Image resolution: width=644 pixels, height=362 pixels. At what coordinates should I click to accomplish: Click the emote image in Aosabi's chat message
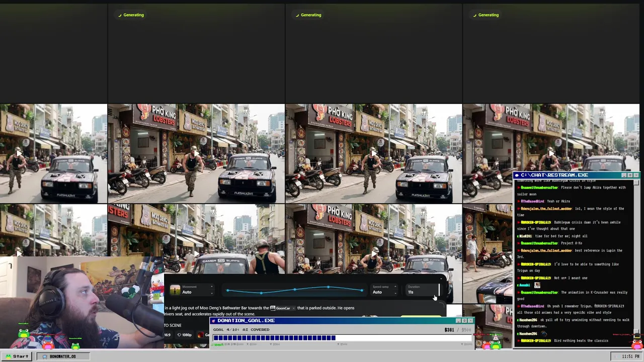point(537,285)
